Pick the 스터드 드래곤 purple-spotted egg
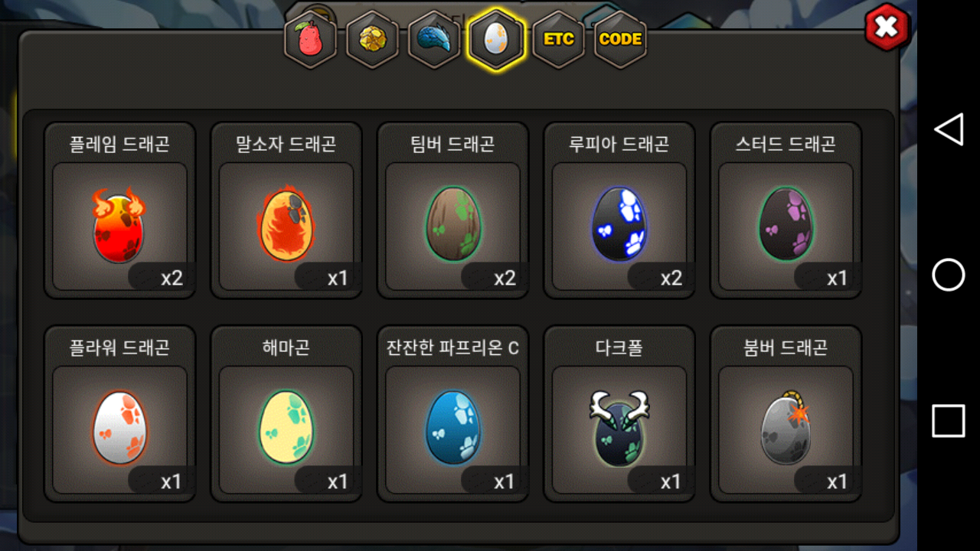Screen dimensions: 980x551 click(786, 210)
